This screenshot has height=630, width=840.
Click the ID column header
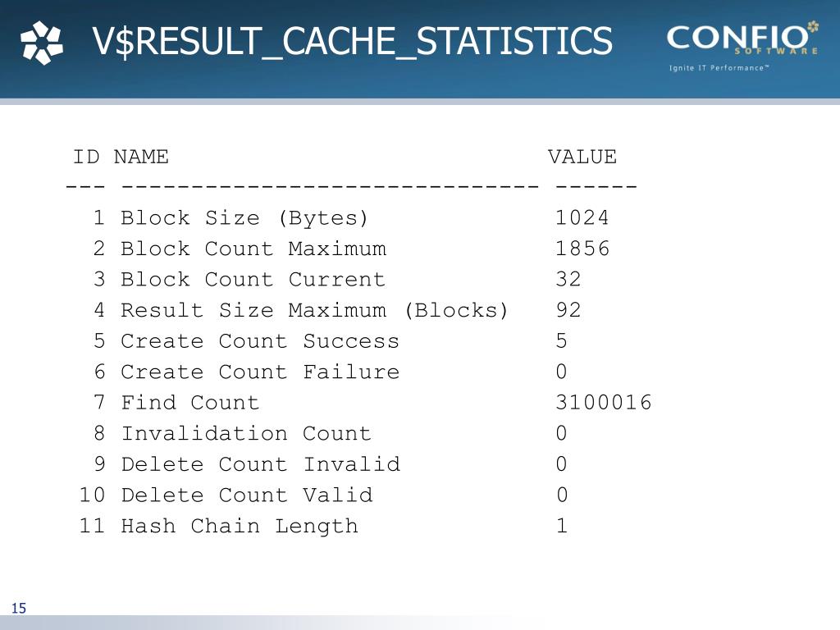pos(86,157)
